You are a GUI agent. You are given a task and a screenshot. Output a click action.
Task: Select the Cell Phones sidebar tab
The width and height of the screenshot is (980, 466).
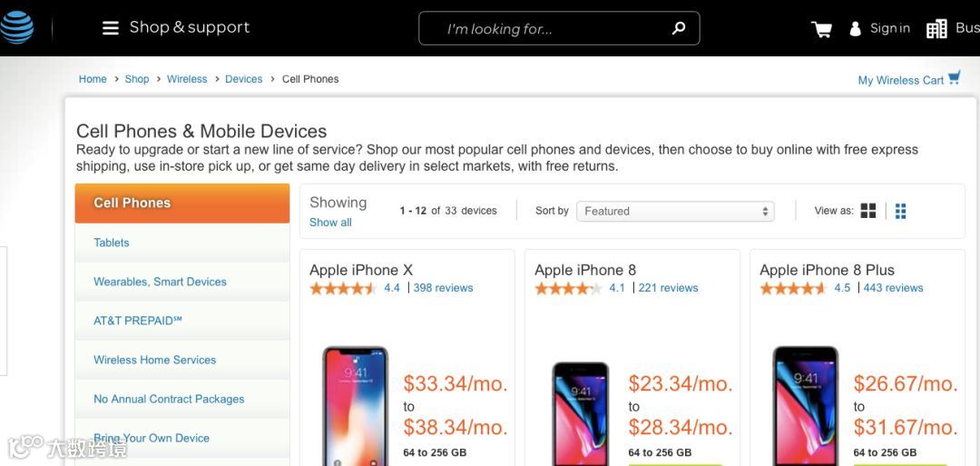(x=181, y=203)
